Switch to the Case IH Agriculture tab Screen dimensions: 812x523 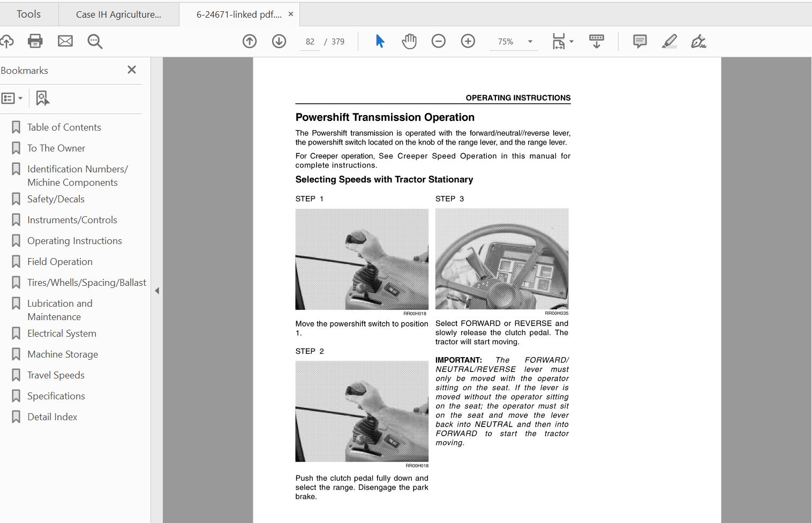(x=118, y=14)
